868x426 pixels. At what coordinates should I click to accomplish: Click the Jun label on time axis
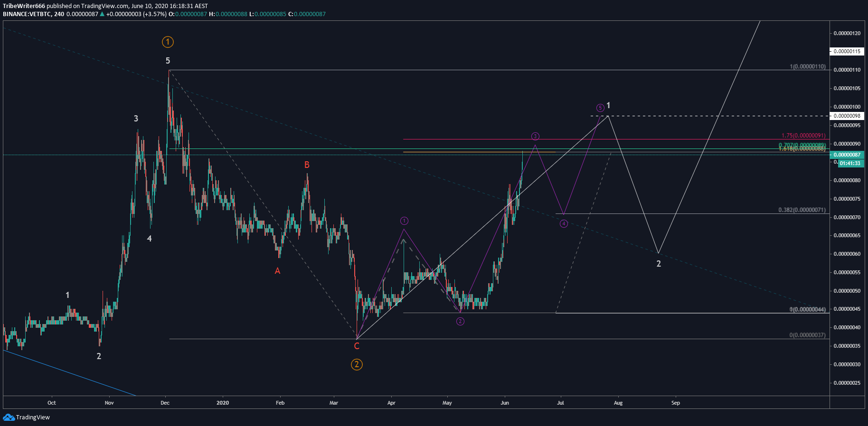click(505, 403)
